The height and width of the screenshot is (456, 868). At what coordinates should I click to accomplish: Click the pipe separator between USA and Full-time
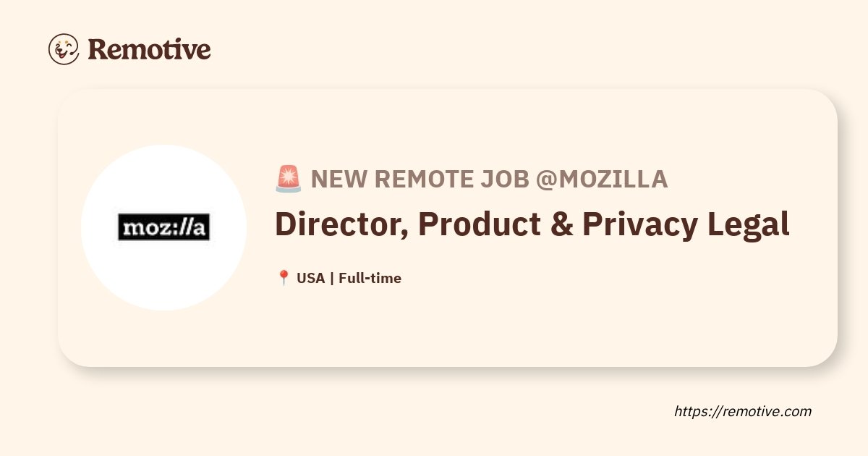pyautogui.click(x=332, y=278)
